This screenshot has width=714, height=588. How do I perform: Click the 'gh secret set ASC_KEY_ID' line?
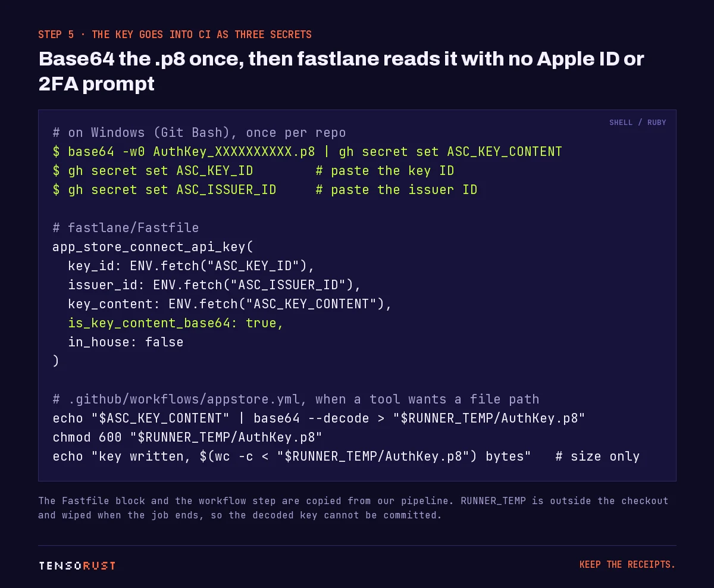tap(253, 171)
